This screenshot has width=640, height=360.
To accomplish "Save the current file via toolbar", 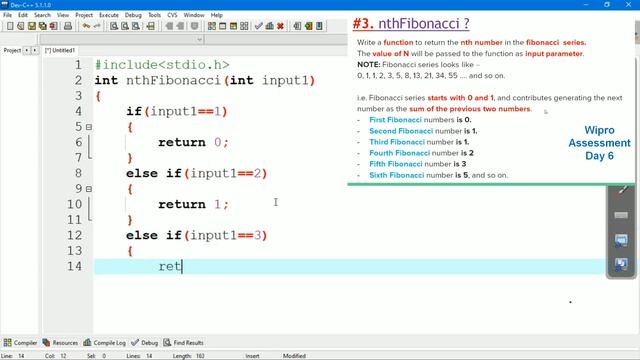I will pyautogui.click(x=31, y=26).
